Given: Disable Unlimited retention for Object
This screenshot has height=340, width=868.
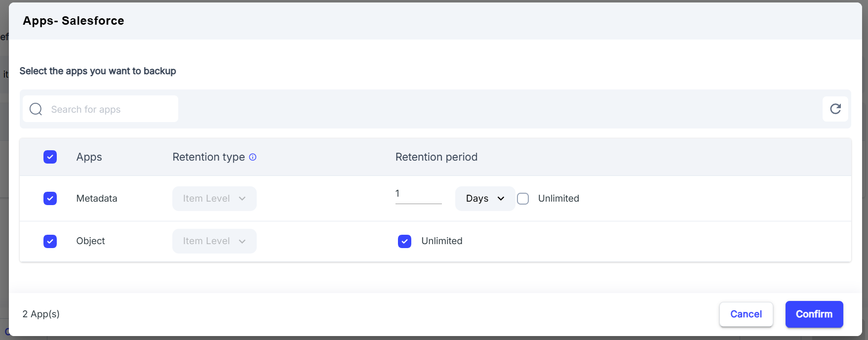Looking at the screenshot, I should [x=404, y=241].
